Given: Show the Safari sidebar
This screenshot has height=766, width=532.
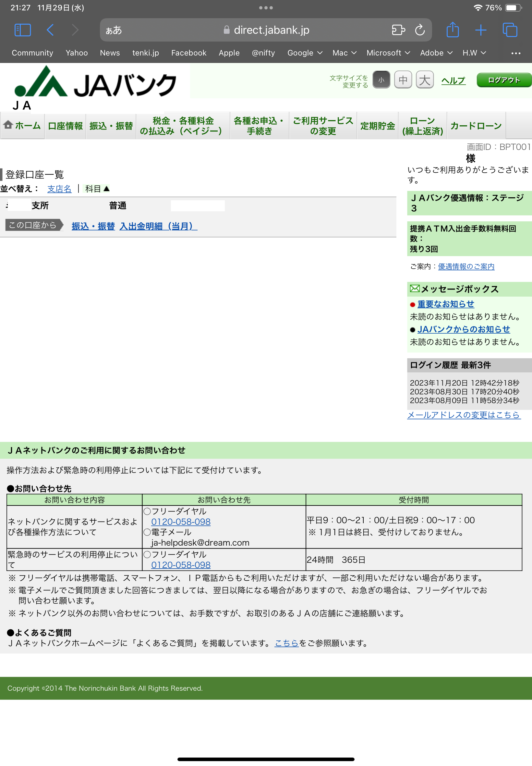Looking at the screenshot, I should coord(23,30).
